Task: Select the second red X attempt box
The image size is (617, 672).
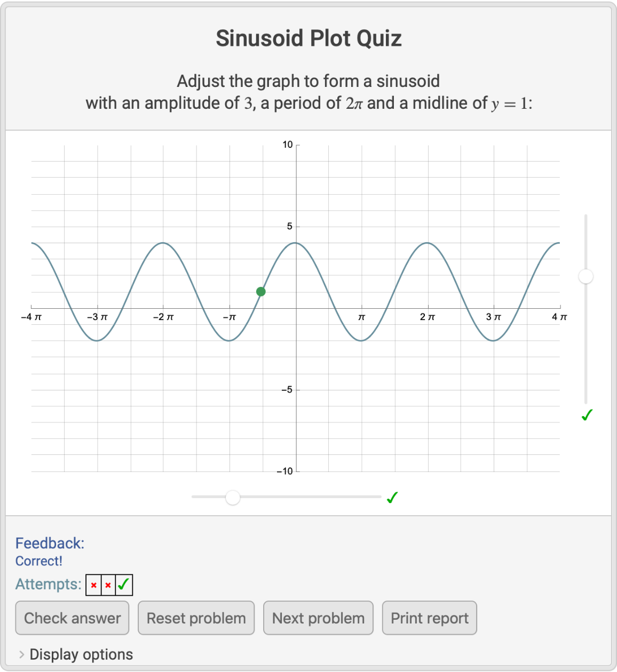Action: tap(108, 585)
